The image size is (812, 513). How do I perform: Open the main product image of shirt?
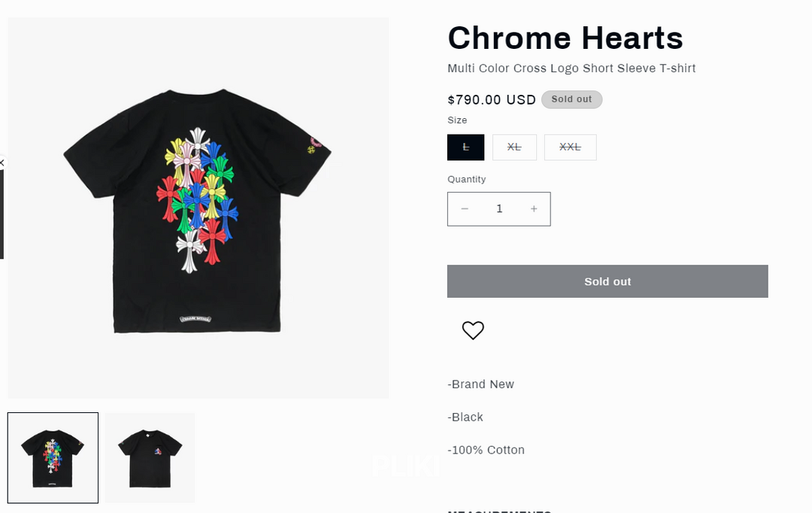pos(198,208)
